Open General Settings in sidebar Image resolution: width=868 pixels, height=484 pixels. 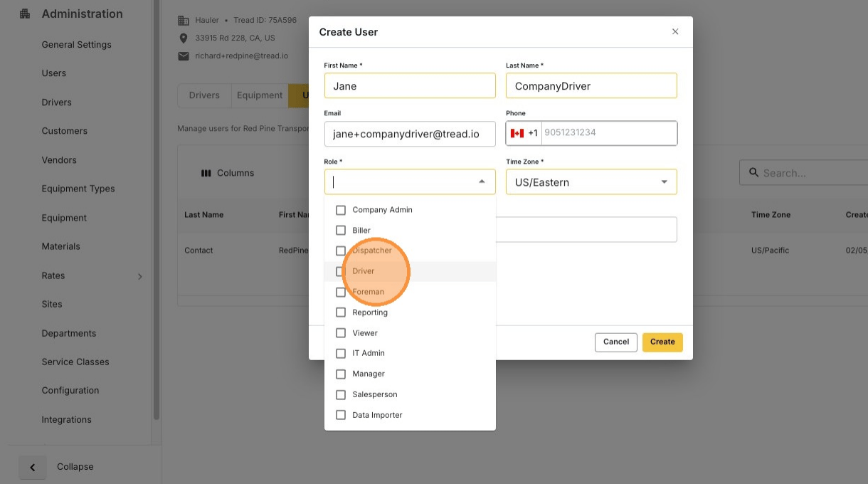coord(77,44)
